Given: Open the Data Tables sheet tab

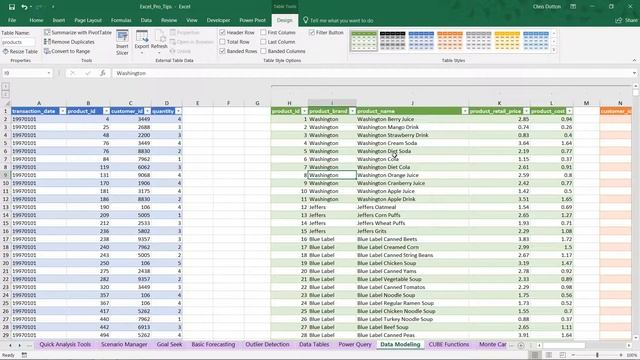Looking at the screenshot, I should [314, 344].
